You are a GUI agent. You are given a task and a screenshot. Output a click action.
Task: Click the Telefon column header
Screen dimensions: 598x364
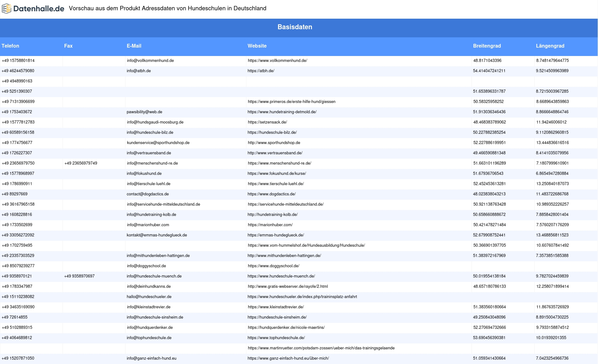click(x=10, y=46)
